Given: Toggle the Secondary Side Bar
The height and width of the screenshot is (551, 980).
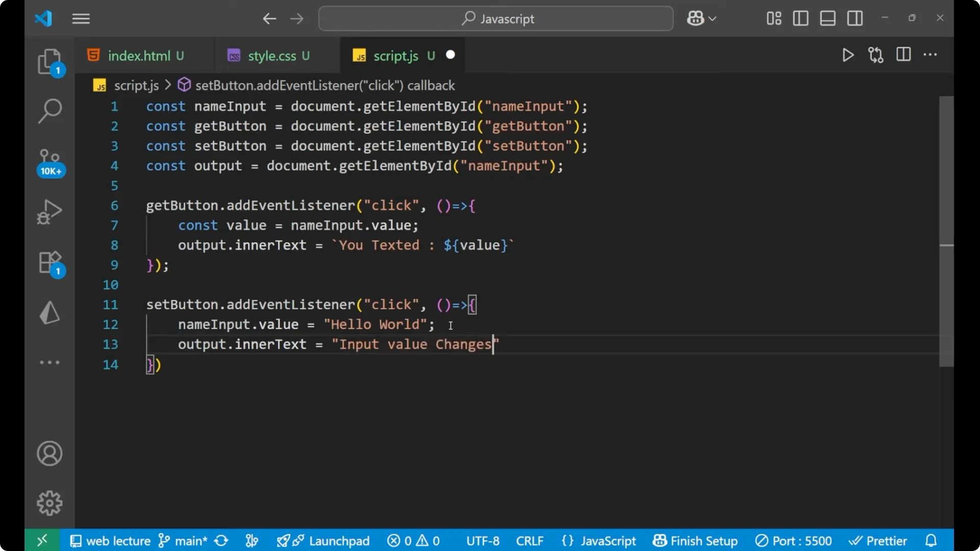Looking at the screenshot, I should (x=855, y=18).
